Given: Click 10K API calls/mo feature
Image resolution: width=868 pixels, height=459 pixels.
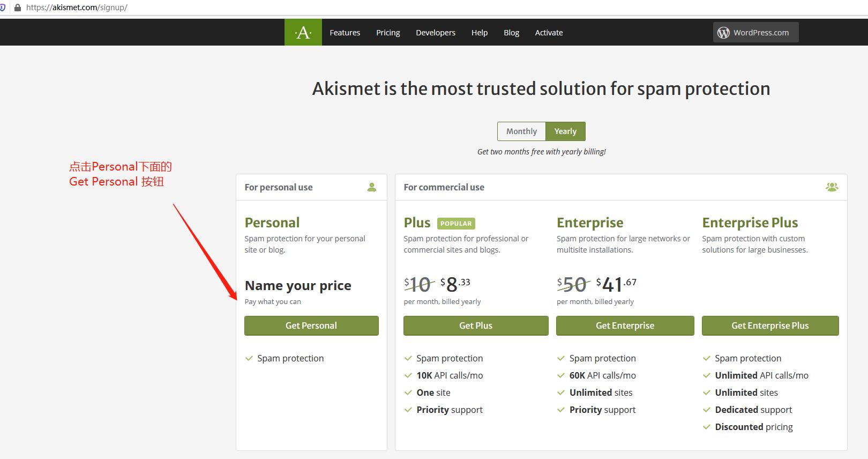Looking at the screenshot, I should coord(450,375).
